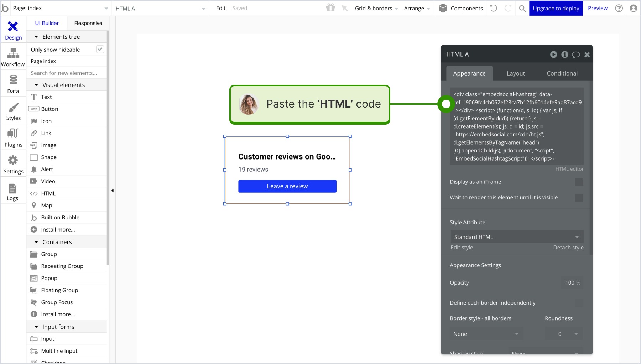Toggle Define each border independently checkbox
The width and height of the screenshot is (641, 364).
579,303
